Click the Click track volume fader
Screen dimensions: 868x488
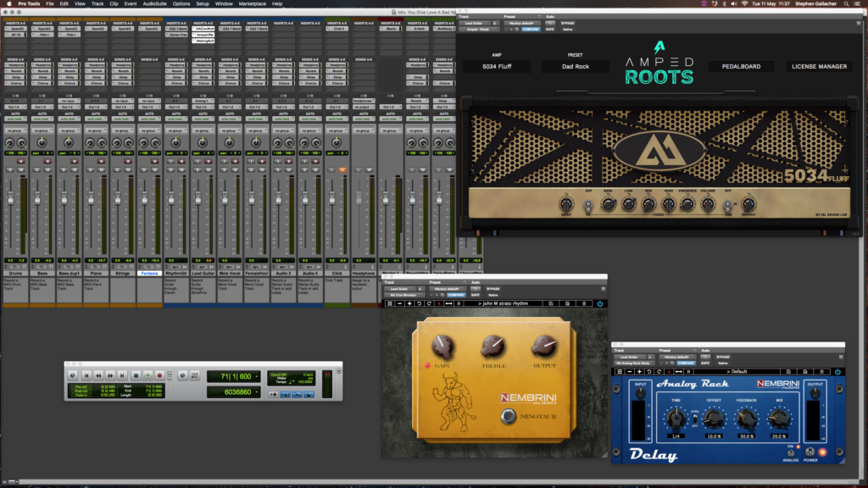point(332,198)
